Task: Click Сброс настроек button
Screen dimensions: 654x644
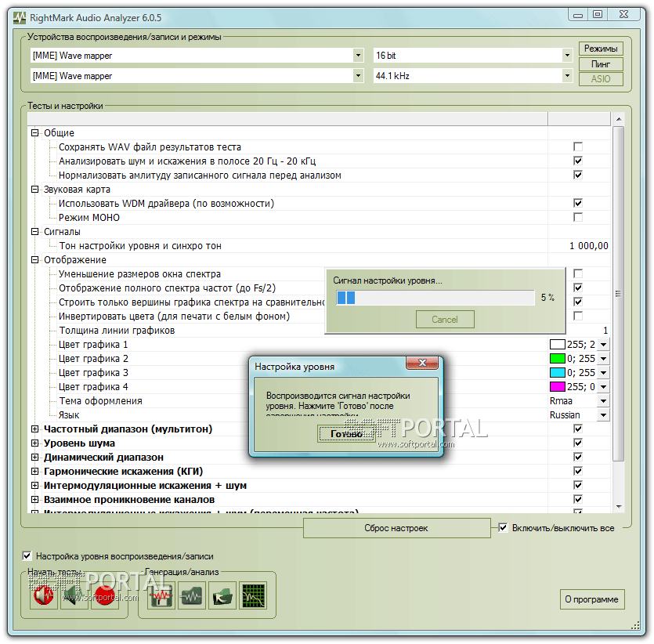Action: click(396, 528)
